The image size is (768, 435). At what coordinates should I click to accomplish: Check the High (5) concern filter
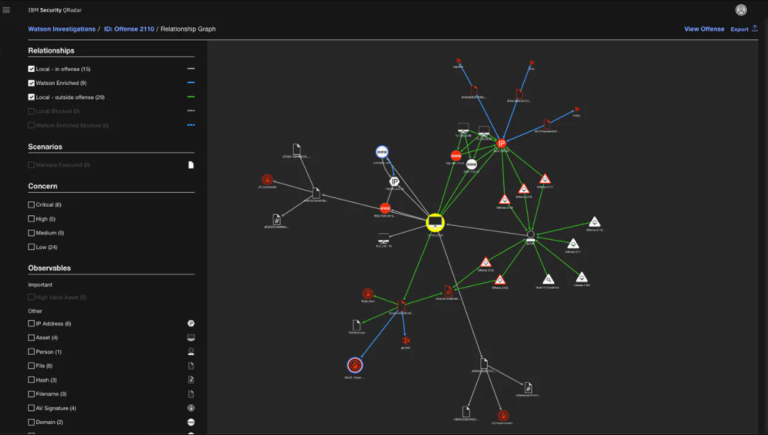(31, 219)
